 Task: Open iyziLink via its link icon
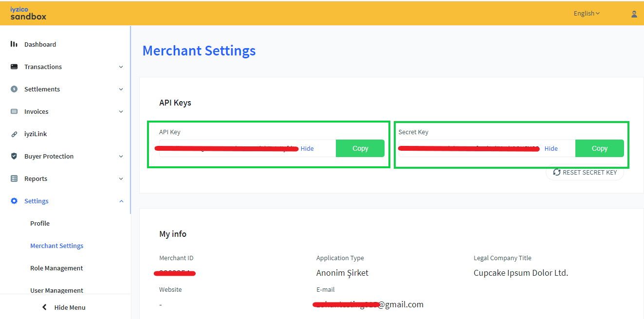click(x=15, y=134)
